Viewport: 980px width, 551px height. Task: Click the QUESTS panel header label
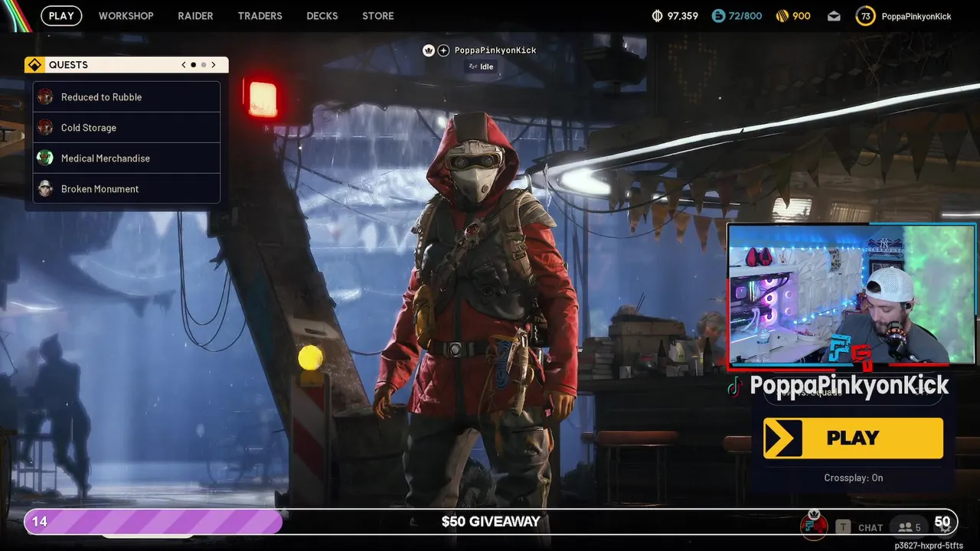68,65
